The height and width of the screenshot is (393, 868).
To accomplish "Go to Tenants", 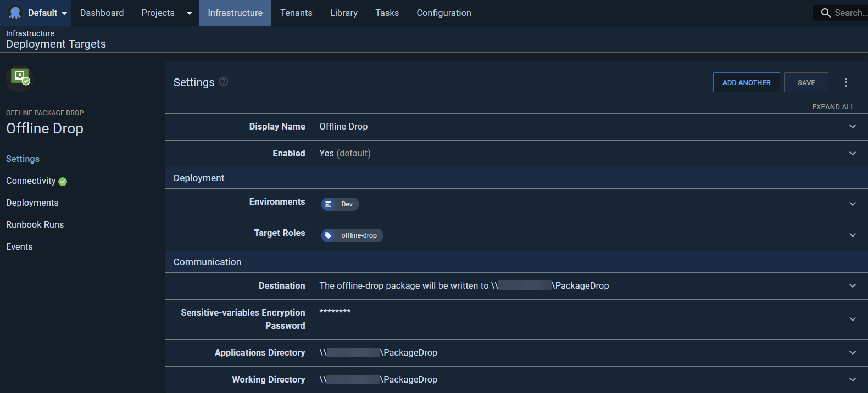I will pos(296,13).
